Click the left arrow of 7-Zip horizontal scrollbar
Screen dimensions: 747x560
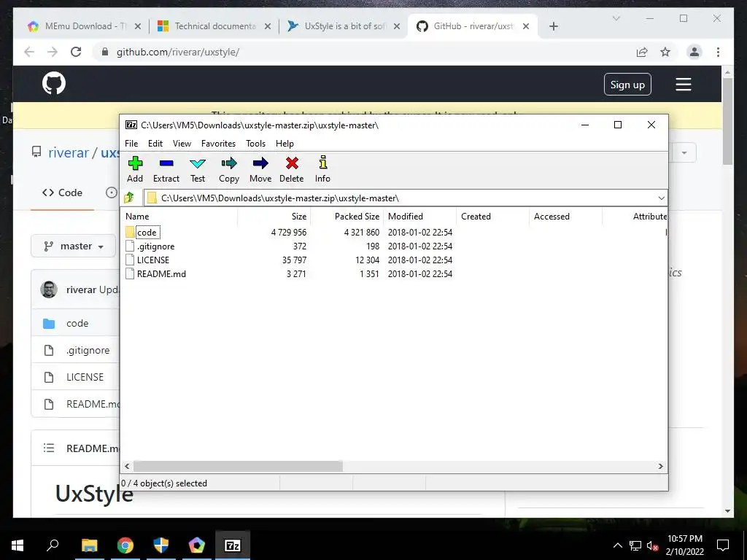coord(127,466)
